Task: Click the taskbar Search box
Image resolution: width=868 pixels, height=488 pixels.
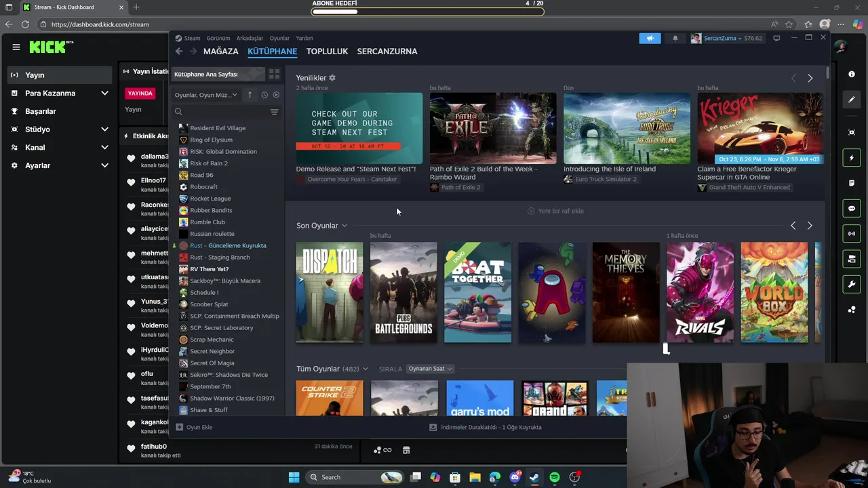Action: 356,477
